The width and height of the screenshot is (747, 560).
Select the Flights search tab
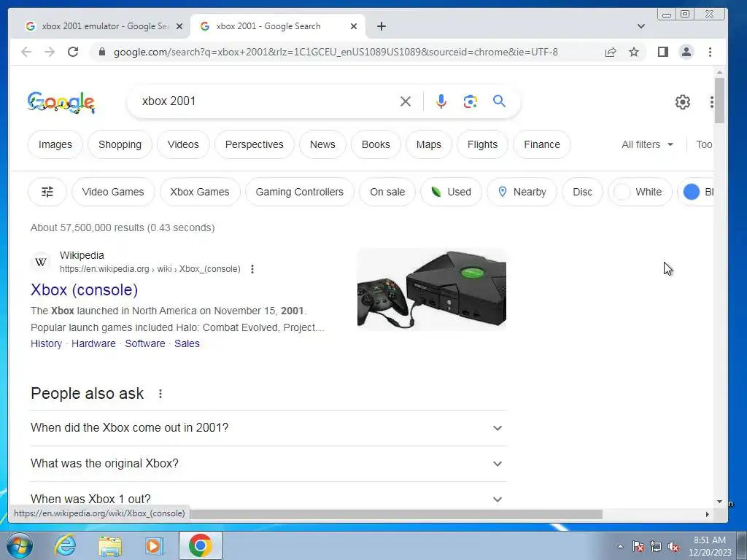(482, 144)
